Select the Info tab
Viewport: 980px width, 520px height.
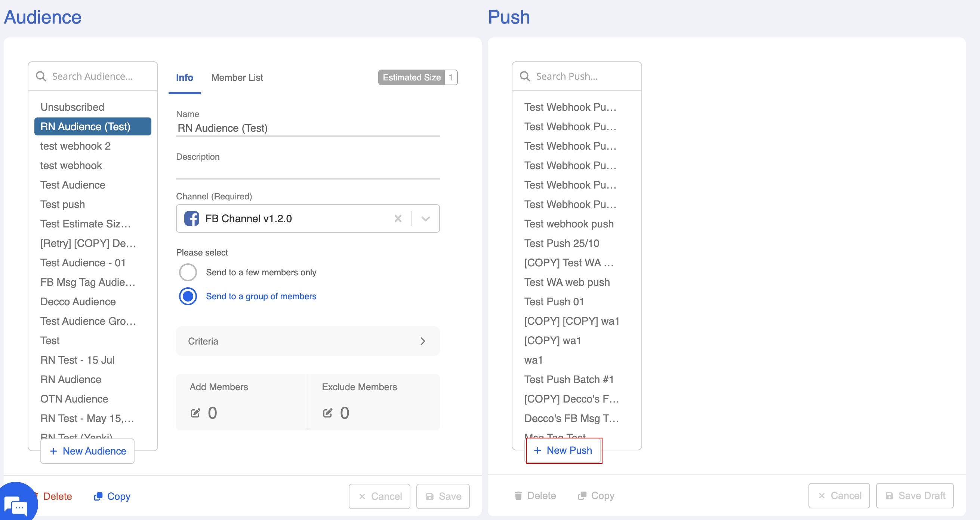[185, 78]
